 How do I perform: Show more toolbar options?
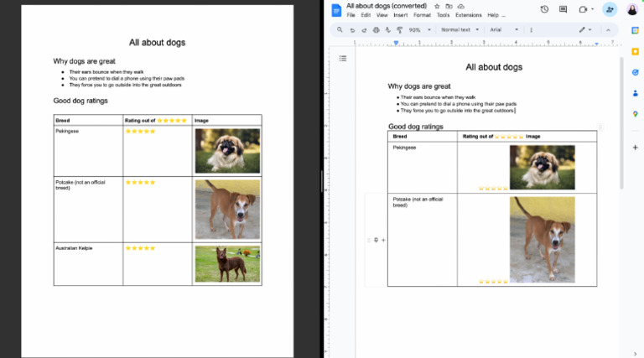tap(531, 30)
